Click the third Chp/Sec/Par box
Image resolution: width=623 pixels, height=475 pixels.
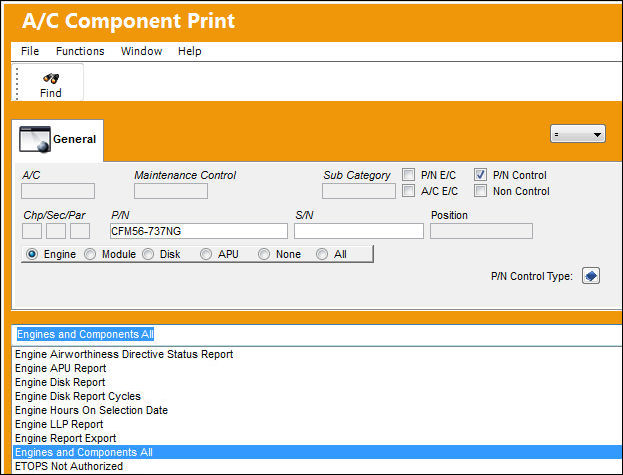coord(80,231)
